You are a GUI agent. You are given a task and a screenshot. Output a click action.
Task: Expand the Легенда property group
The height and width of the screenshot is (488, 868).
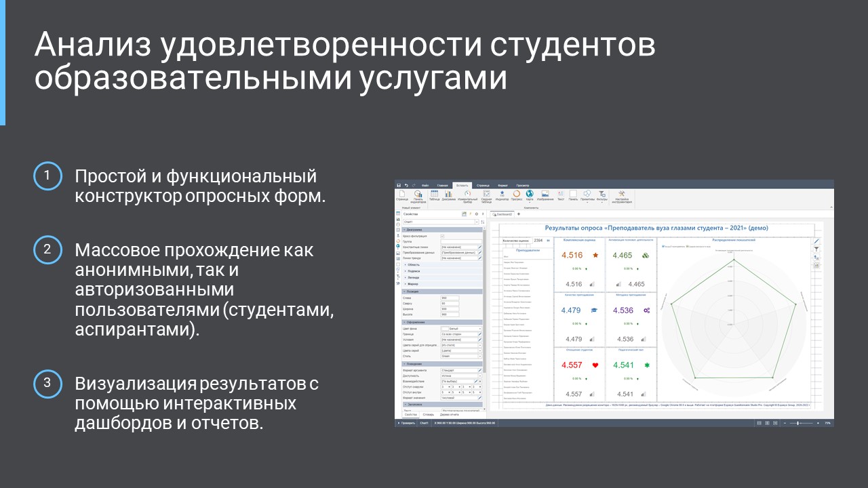(x=413, y=277)
